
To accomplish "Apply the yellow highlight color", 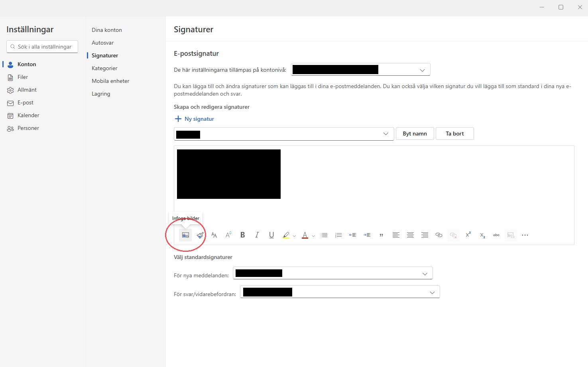I will pyautogui.click(x=286, y=235).
